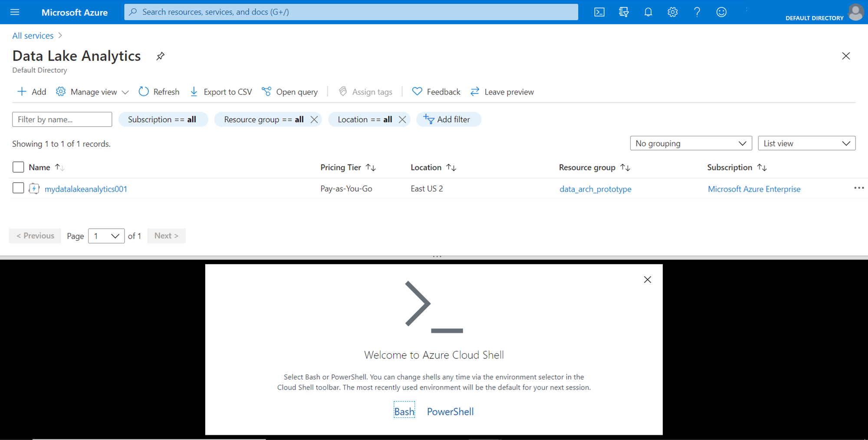
Task: Remove the Resource group filter
Action: coord(314,119)
